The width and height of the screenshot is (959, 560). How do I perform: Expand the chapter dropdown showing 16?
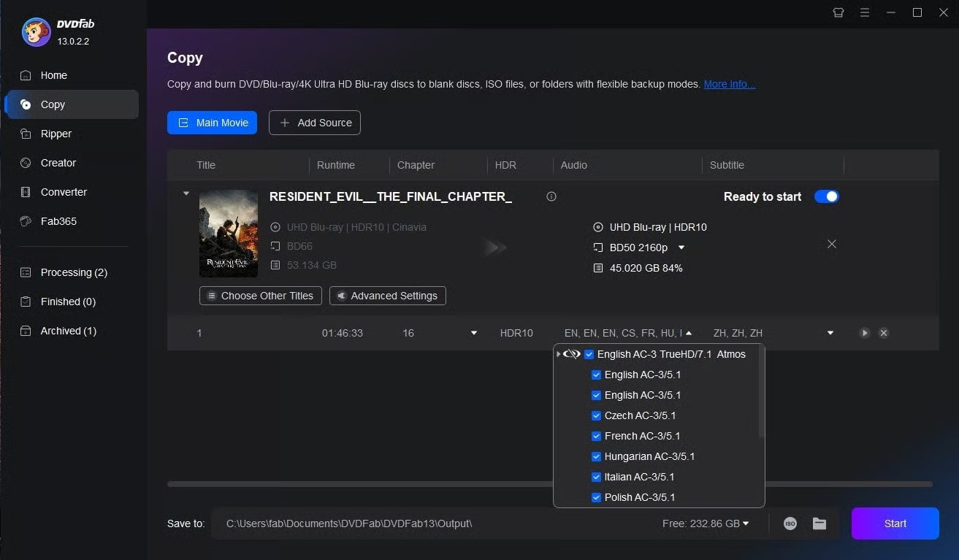tap(473, 333)
